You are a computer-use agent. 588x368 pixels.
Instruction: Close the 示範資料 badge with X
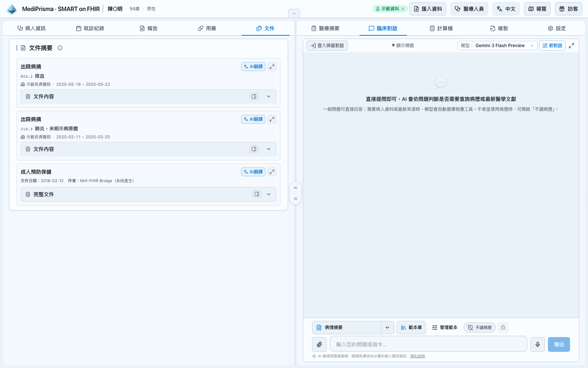403,9
